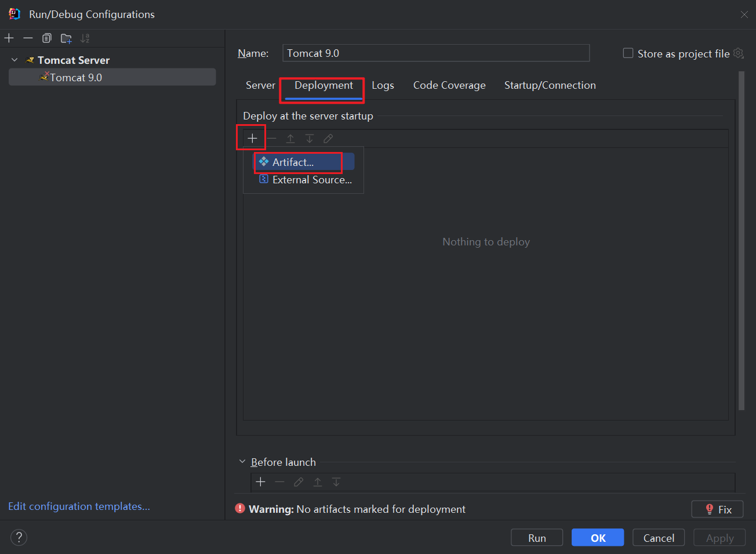Select the Tomcat 9.0 configuration item
This screenshot has width=756, height=554.
point(112,77)
